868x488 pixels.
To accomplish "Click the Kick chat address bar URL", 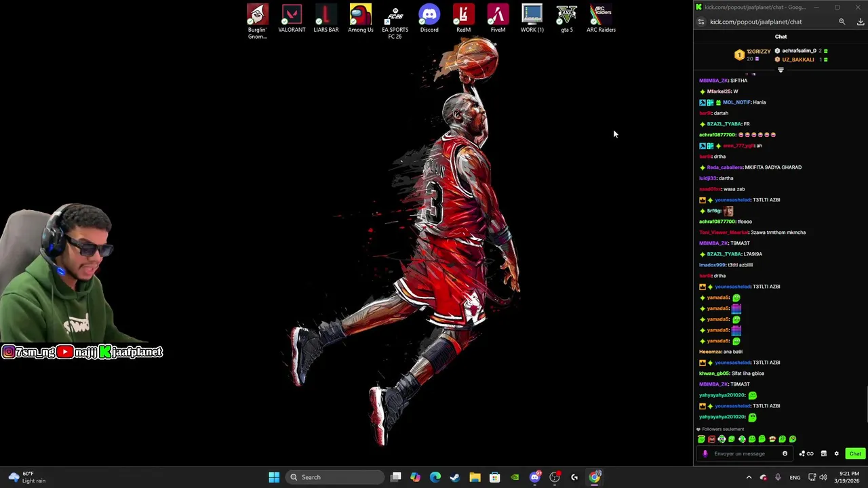I will 755,22.
